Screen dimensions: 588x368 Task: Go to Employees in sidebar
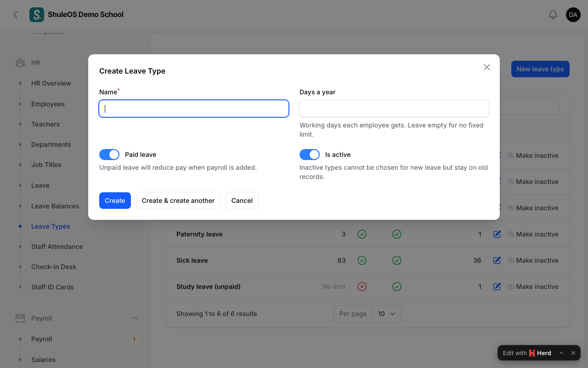point(48,104)
